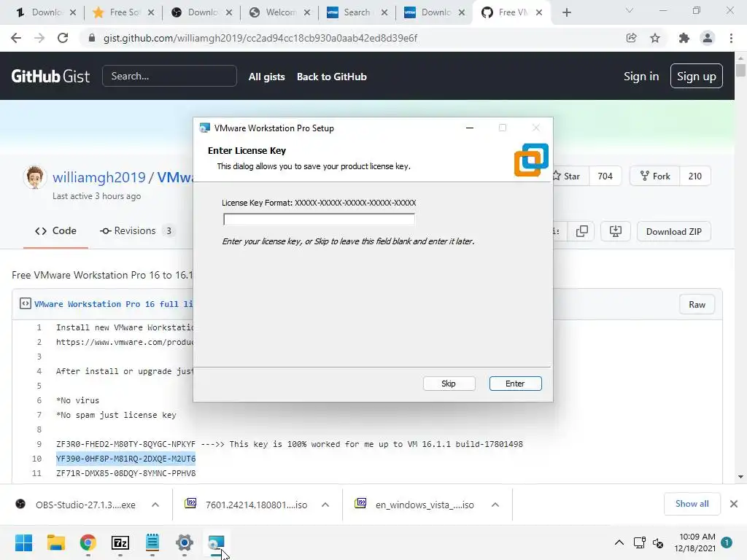Go back using the browser back arrow

coord(16,38)
